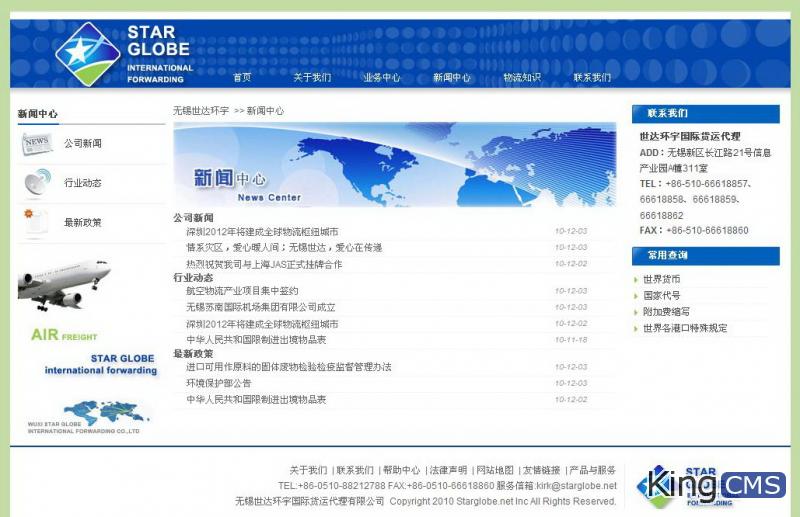Open the 关于我们 navigation item
The image size is (800, 517).
[x=312, y=78]
